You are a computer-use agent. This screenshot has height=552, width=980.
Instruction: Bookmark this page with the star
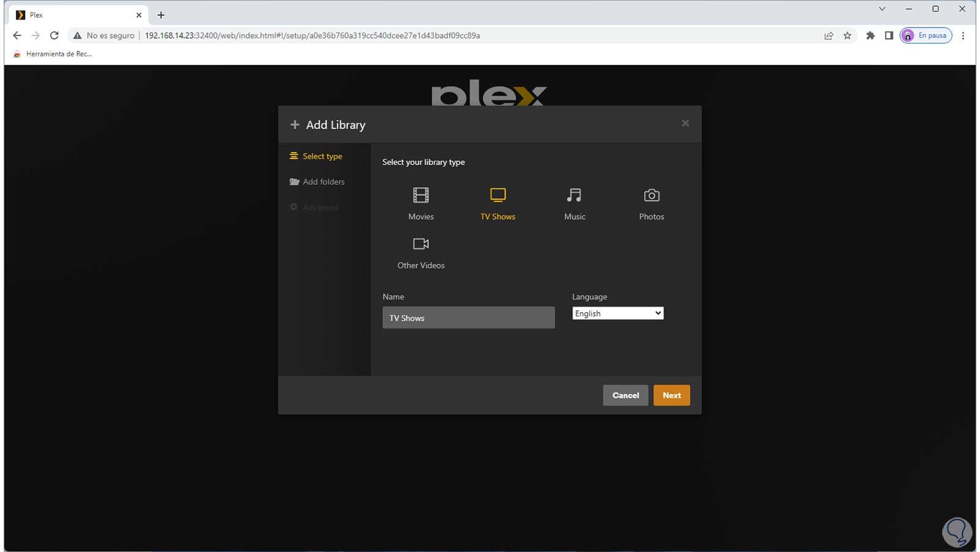point(847,35)
